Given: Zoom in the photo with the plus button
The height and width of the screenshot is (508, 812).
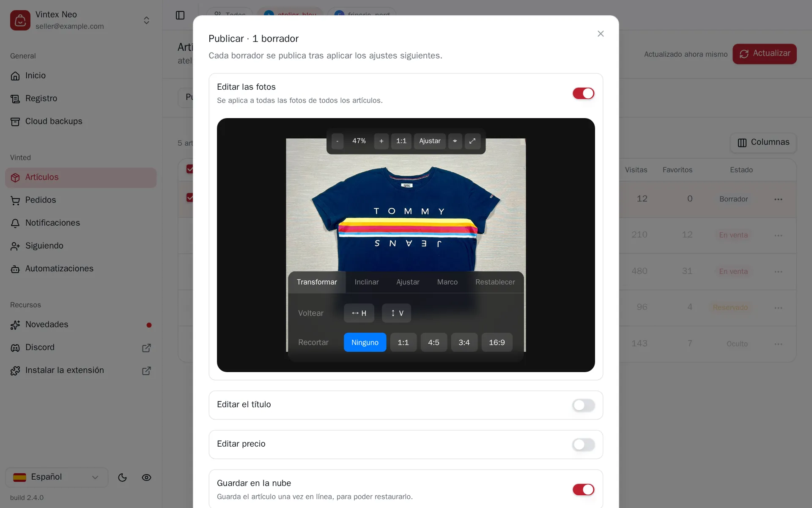Looking at the screenshot, I should [381, 141].
